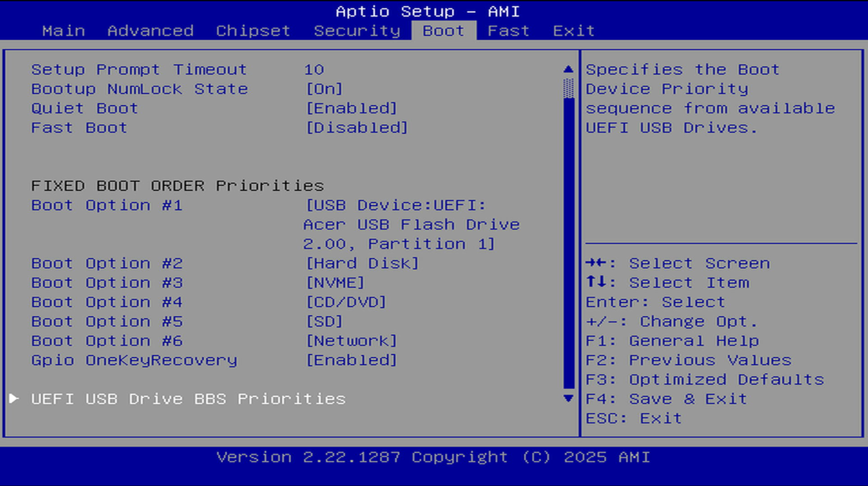Click the scrollbar track in settings list
Image resolution: width=868 pixels, height=486 pixels.
(568, 243)
